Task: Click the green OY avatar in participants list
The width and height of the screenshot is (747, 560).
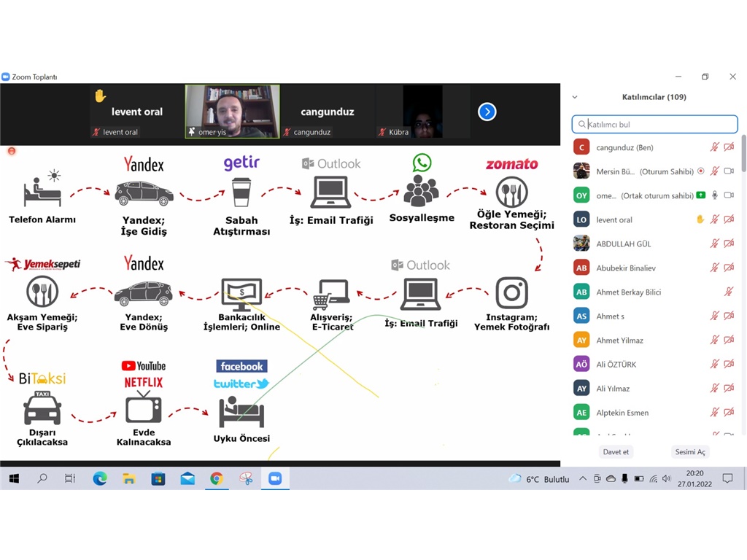Action: 581,195
